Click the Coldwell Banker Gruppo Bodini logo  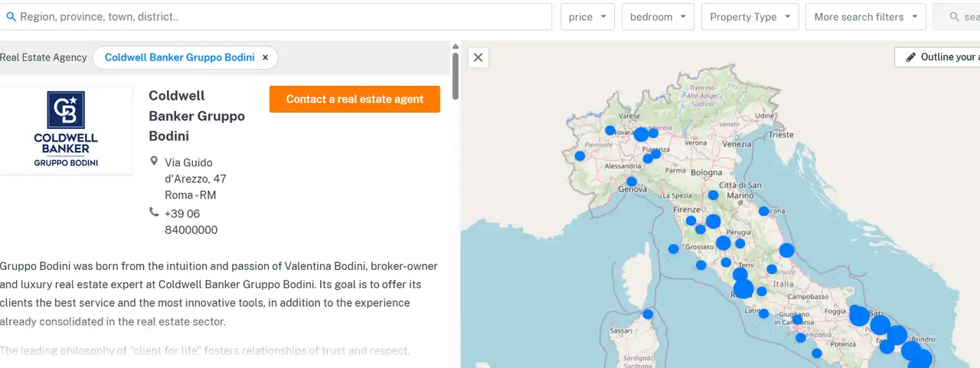click(66, 130)
